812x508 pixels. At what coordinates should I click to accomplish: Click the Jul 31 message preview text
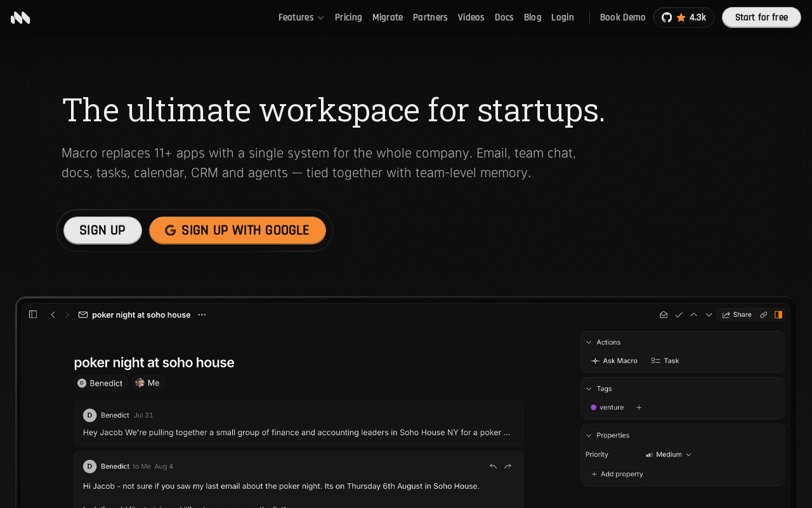tap(296, 432)
